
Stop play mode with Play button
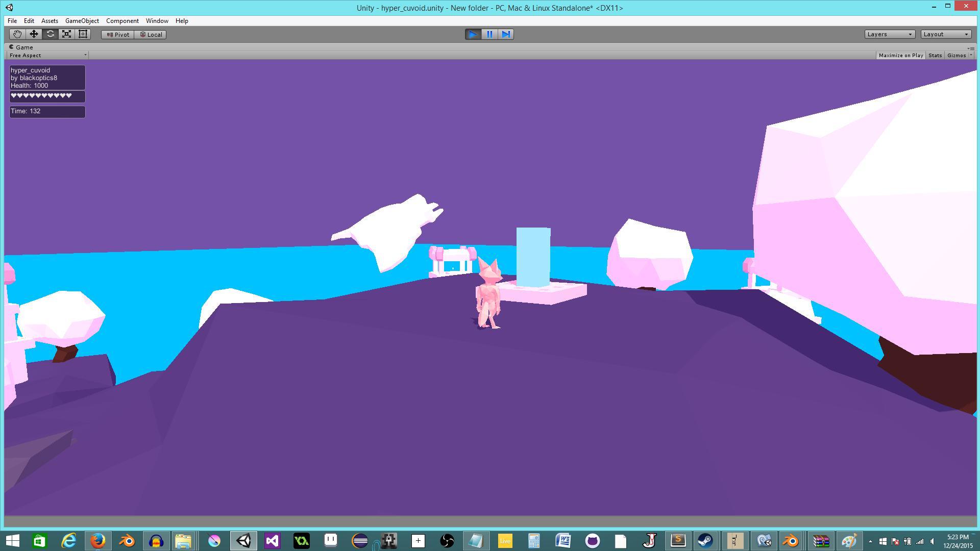473,34
